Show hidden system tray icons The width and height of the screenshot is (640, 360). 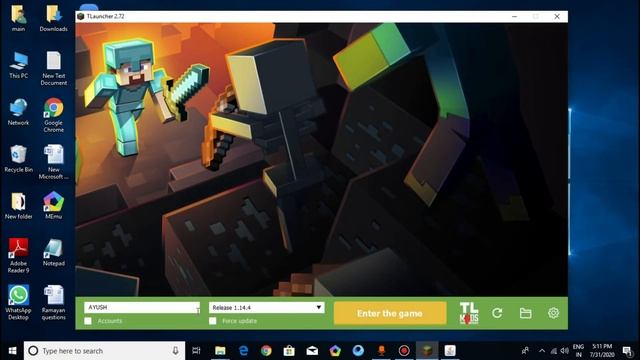pos(542,351)
